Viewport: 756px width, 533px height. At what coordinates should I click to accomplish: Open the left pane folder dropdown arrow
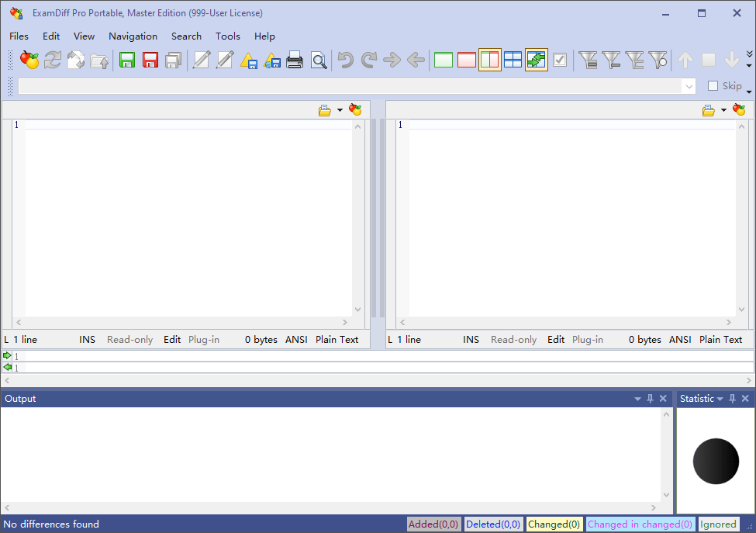tap(340, 110)
